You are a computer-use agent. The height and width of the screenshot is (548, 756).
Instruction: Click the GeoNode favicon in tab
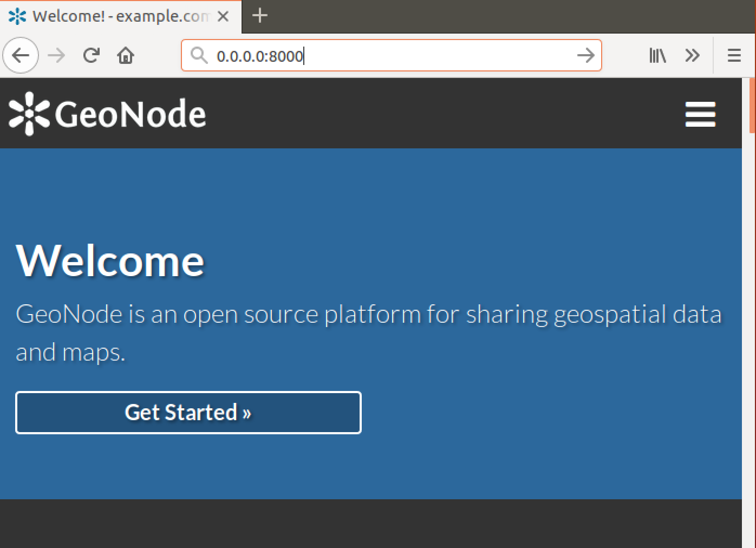[x=17, y=16]
